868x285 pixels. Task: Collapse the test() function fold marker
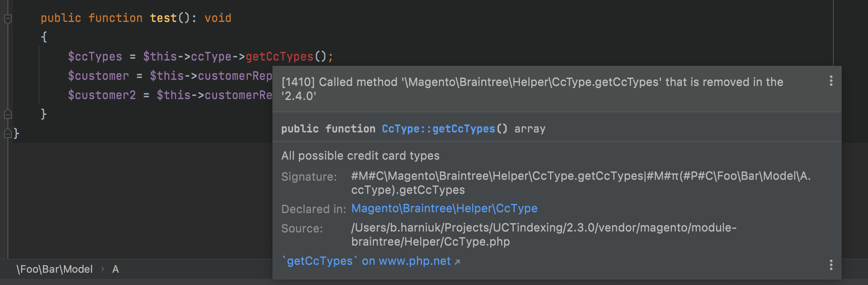7,19
